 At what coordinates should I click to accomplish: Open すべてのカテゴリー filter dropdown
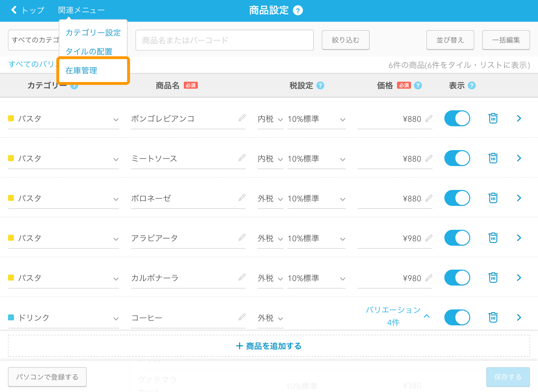click(34, 40)
